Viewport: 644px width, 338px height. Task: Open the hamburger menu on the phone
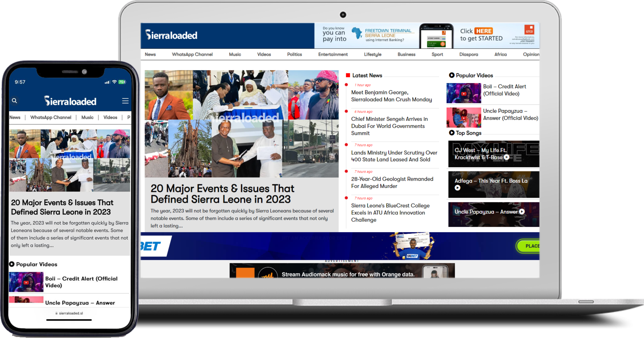[x=125, y=101]
